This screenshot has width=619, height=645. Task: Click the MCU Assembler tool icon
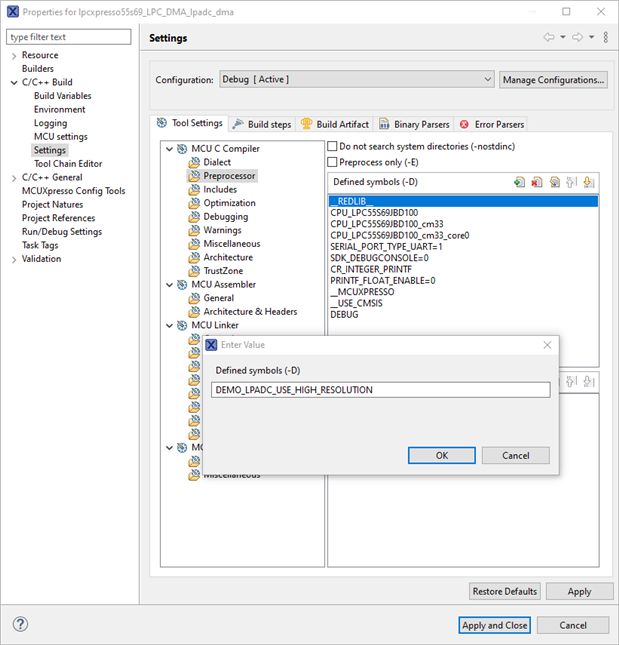point(182,284)
